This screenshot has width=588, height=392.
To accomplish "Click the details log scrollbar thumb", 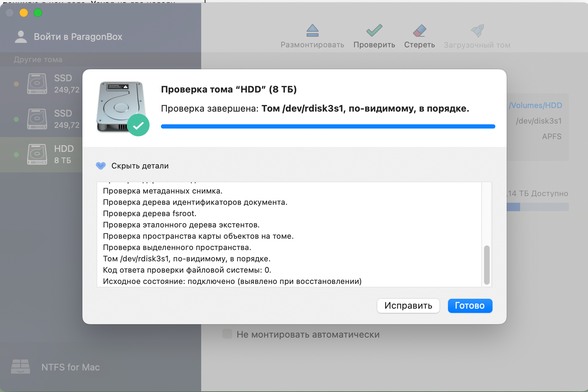I will tap(487, 265).
